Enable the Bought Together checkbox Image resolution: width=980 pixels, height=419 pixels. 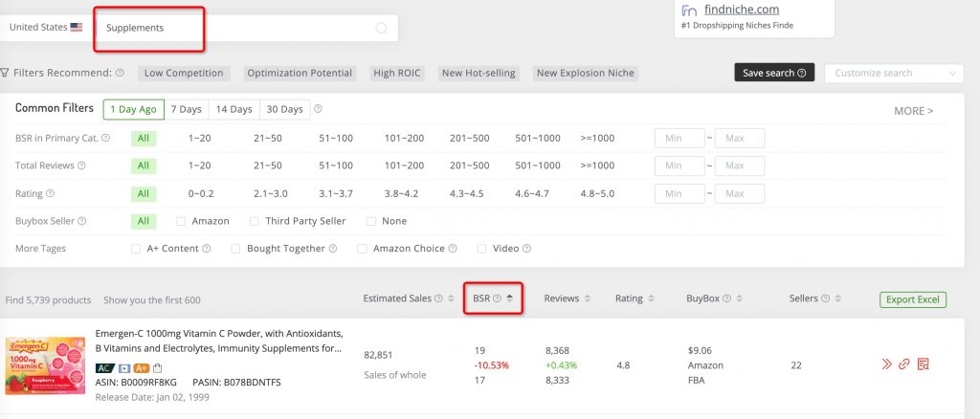pyautogui.click(x=235, y=249)
